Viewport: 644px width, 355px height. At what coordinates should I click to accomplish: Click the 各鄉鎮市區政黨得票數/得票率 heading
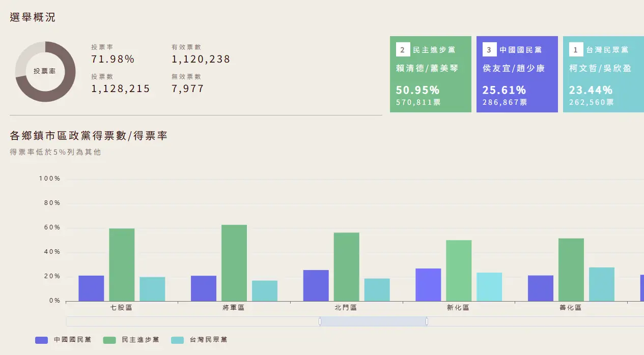pyautogui.click(x=89, y=136)
